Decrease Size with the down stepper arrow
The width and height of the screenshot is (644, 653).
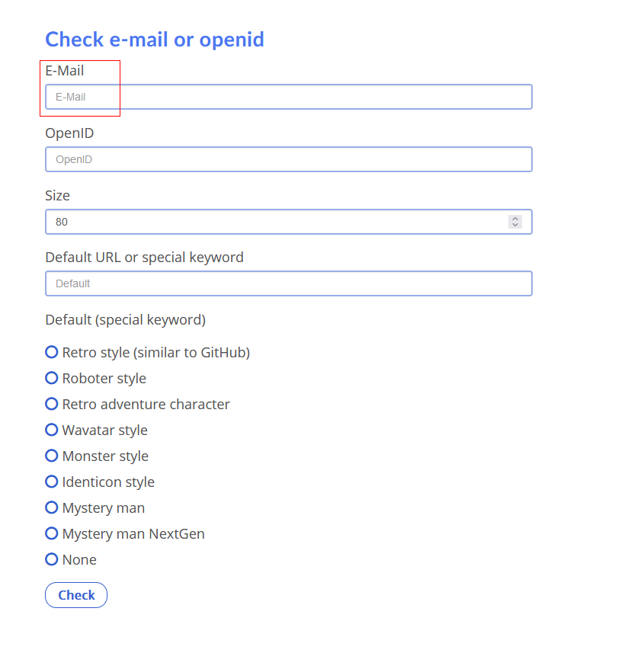[515, 225]
